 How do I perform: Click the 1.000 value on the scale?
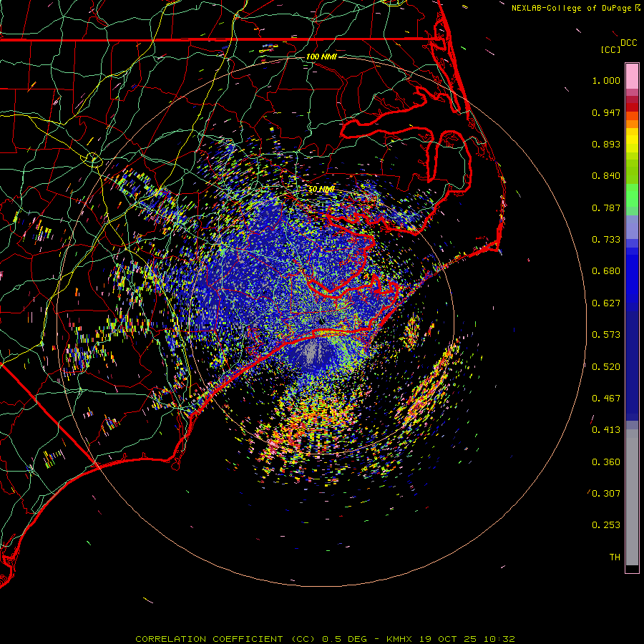[606, 81]
